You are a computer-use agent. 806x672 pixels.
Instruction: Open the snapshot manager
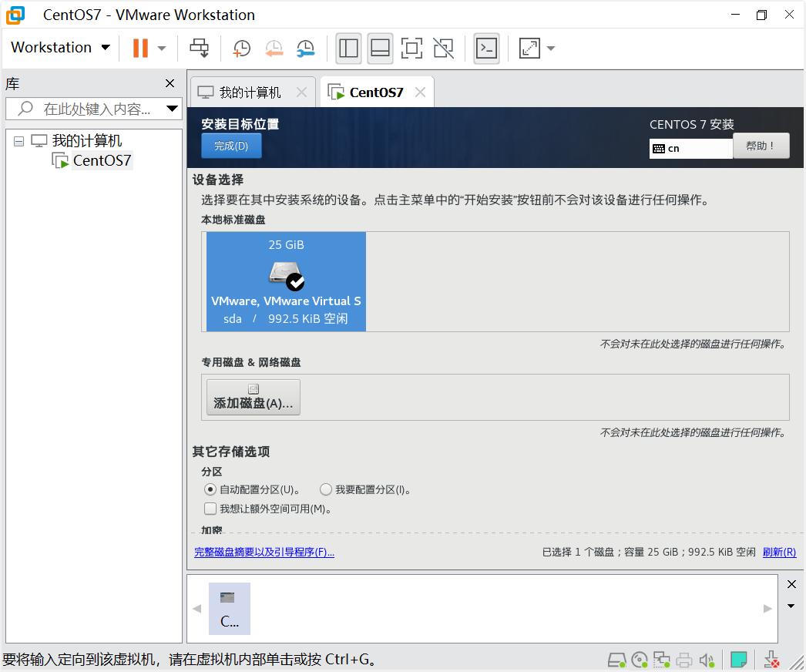[306, 49]
